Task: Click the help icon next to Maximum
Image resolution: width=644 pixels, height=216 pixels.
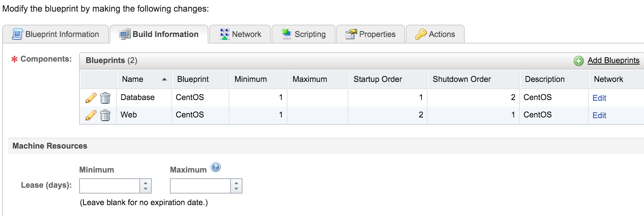Action: (216, 167)
